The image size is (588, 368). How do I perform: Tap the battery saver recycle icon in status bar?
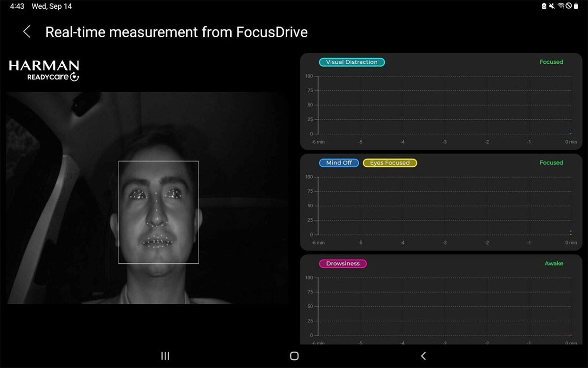coord(544,6)
